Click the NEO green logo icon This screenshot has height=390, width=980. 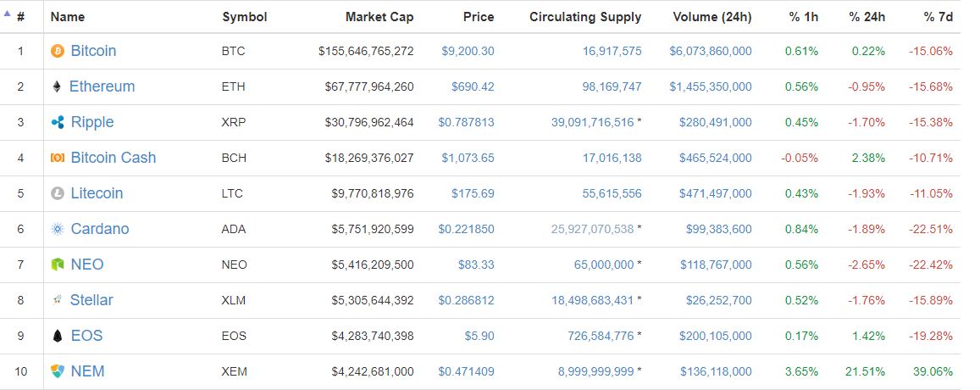pyautogui.click(x=58, y=265)
